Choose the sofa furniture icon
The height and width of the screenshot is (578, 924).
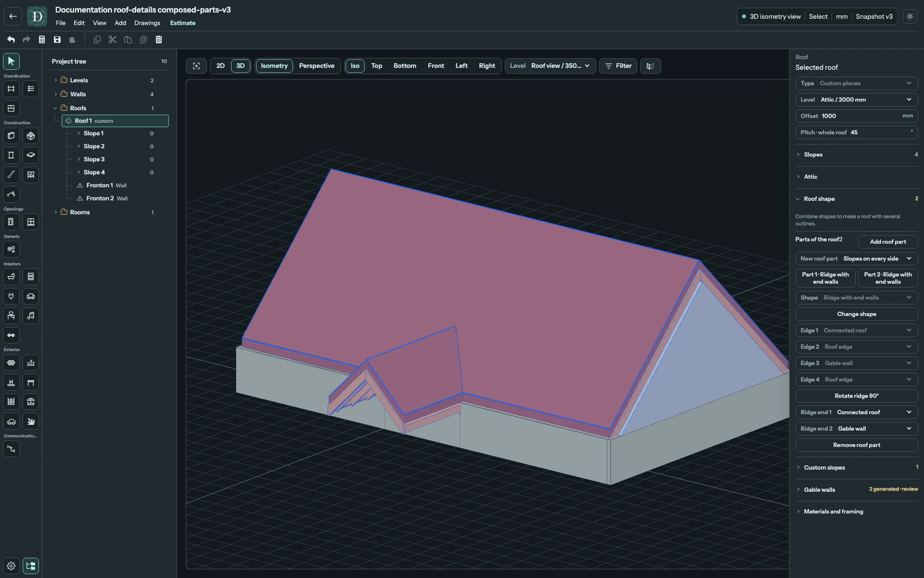tap(31, 296)
